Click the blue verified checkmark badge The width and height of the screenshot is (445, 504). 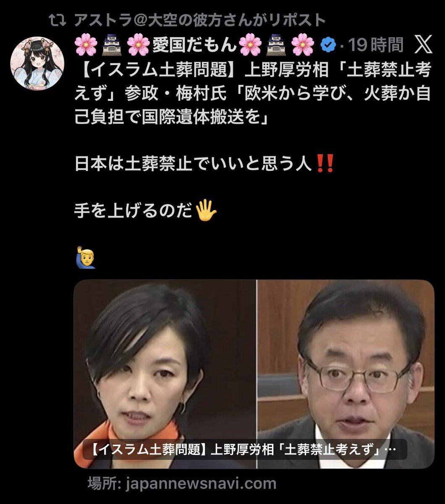tap(328, 44)
